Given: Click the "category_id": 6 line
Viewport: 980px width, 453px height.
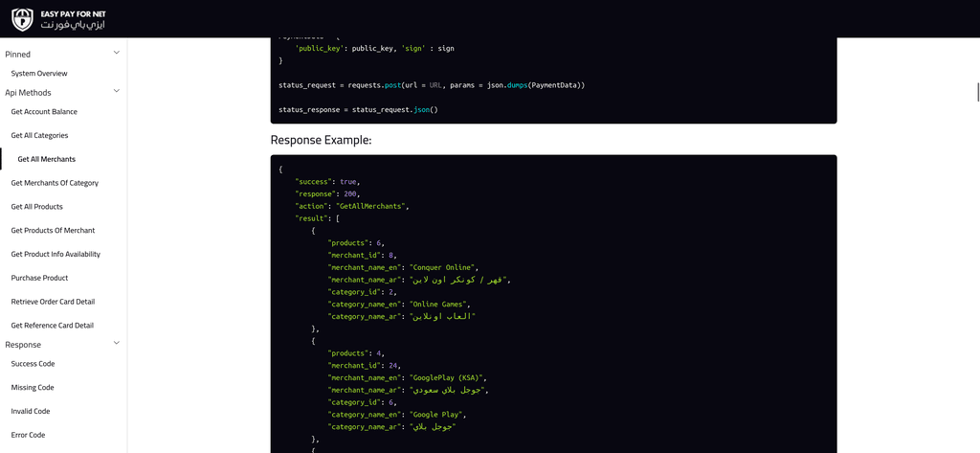Looking at the screenshot, I should tap(362, 402).
